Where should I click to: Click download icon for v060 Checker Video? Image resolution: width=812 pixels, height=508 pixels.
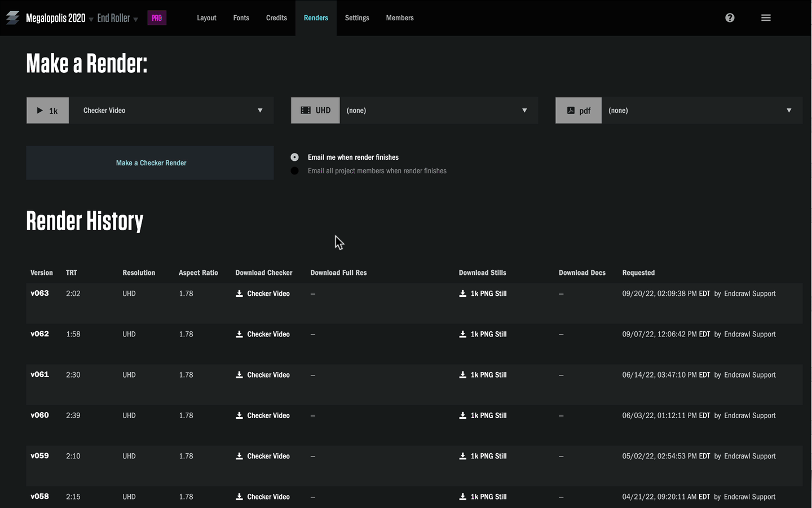tap(239, 415)
